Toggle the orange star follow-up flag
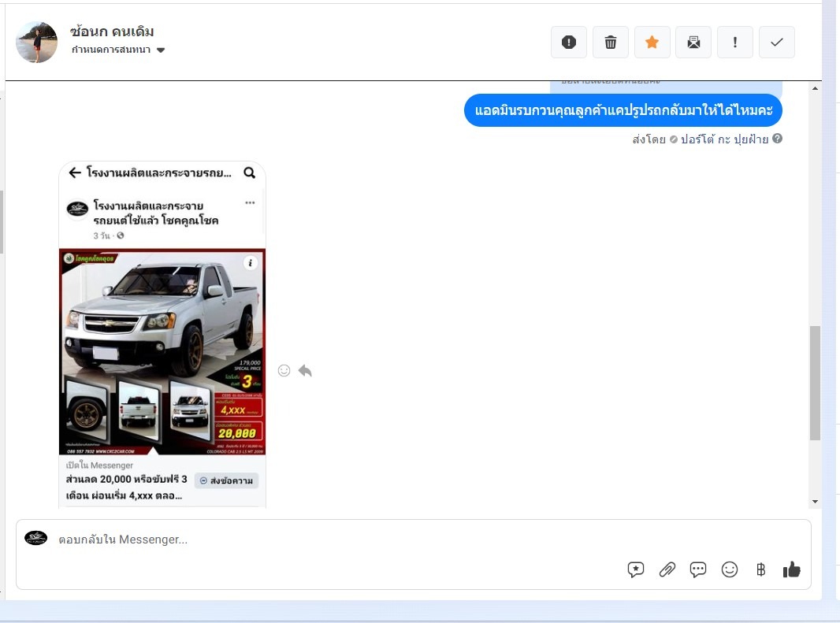This screenshot has width=840, height=623. 652,43
